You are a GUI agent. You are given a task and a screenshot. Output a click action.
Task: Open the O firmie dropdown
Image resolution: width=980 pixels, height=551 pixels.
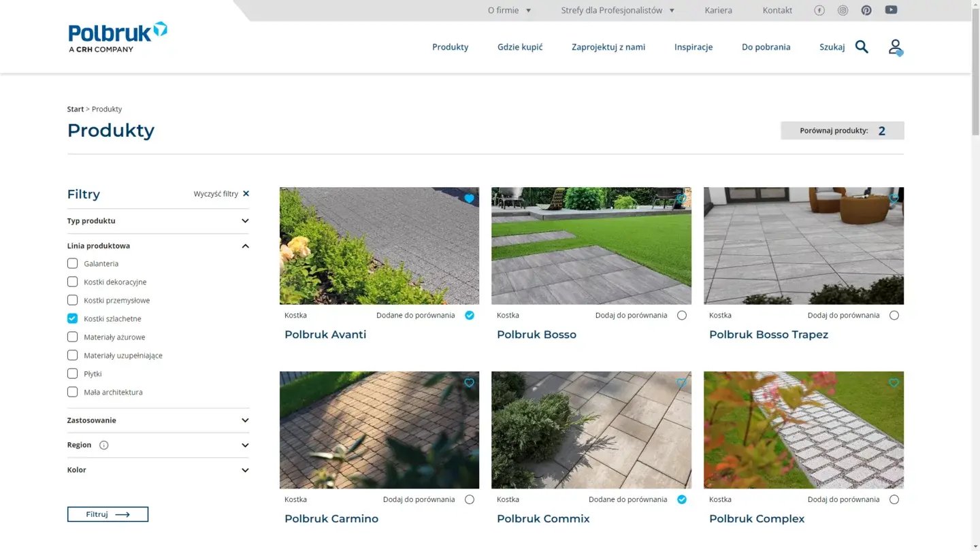pos(509,10)
